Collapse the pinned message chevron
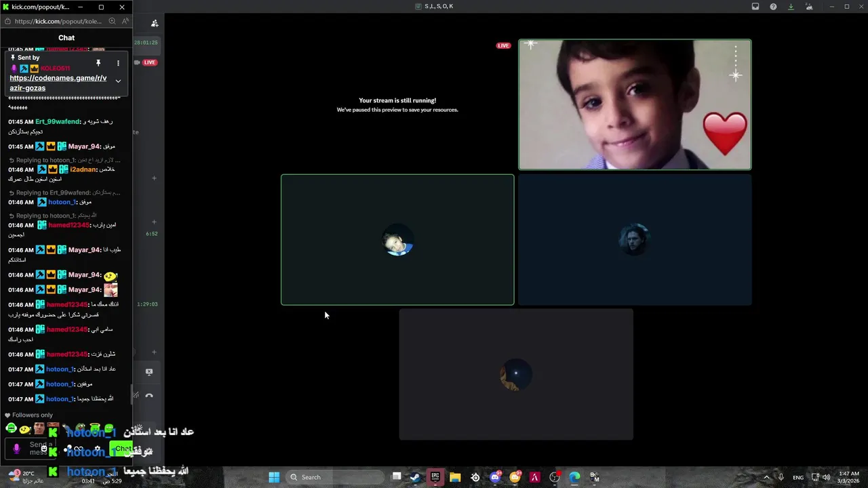Image resolution: width=868 pixels, height=488 pixels. 118,81
